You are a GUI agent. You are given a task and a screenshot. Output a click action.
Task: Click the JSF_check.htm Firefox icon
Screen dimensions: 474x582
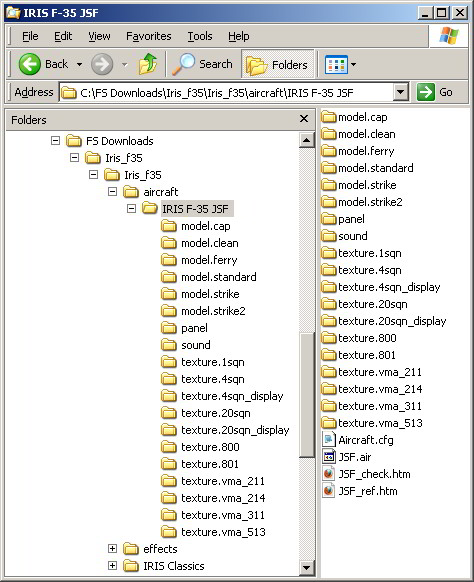[x=328, y=474]
